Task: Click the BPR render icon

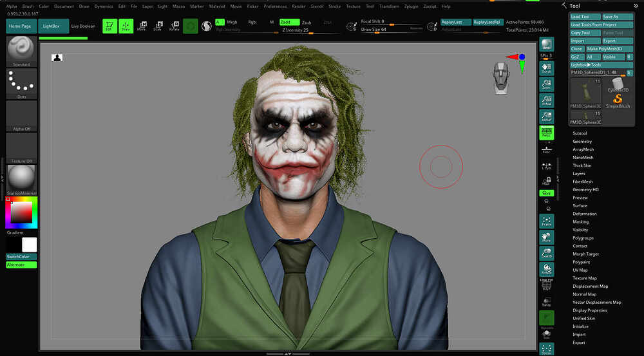Action: click(x=546, y=44)
